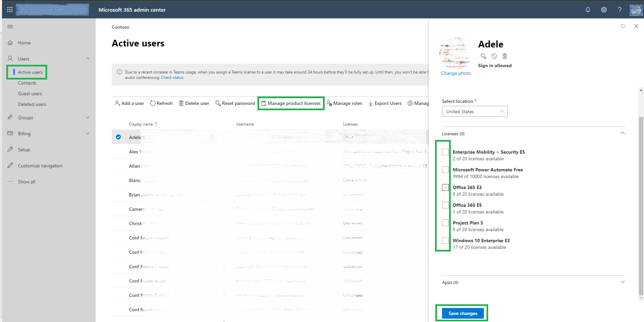Screen dimensions: 644x322
Task: Open the help question mark
Action: (620, 10)
